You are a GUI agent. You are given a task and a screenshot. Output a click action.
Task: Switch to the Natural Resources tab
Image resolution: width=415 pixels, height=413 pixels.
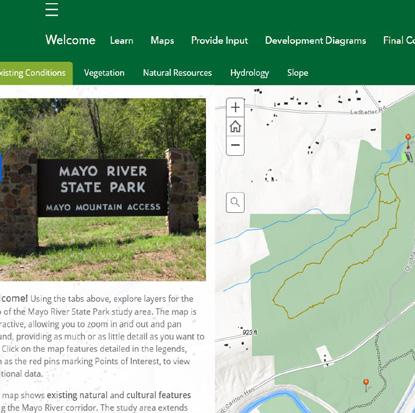[177, 73]
